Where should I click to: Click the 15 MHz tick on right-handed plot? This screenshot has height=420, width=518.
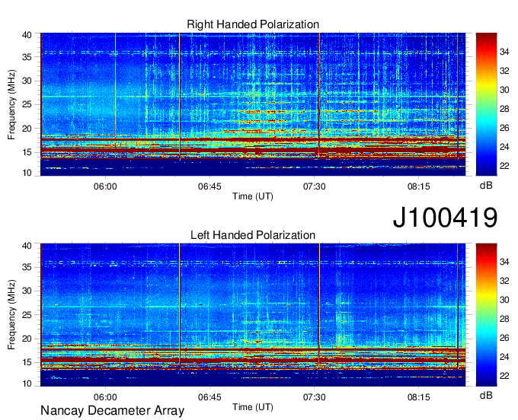coord(27,152)
